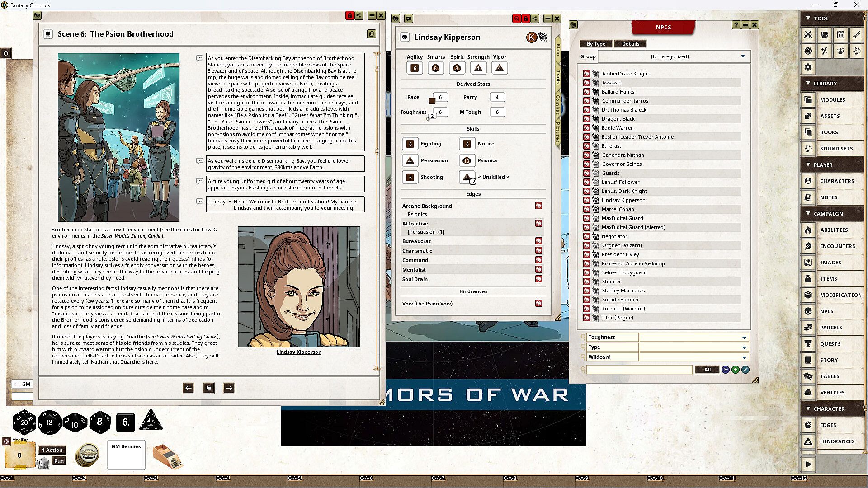Viewport: 868px width, 488px height.
Task: Click the modifier value box
Action: point(19,455)
